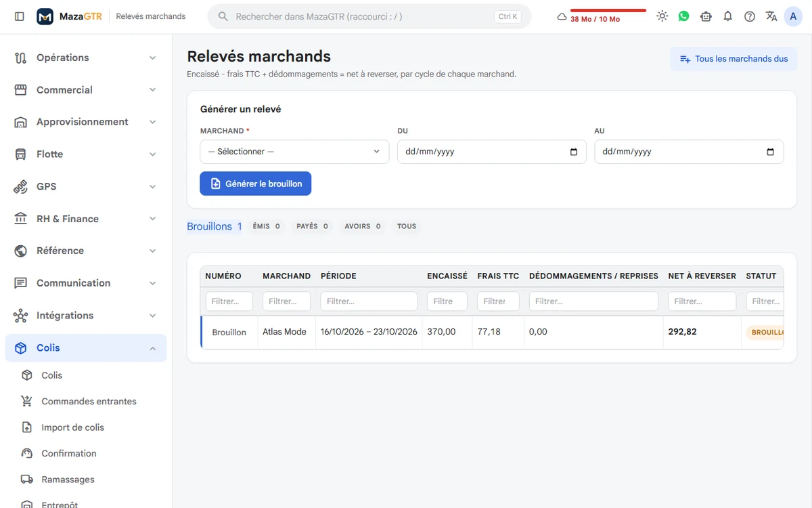Open cloud storage usage icon
The height and width of the screenshot is (508, 812).
(x=562, y=17)
